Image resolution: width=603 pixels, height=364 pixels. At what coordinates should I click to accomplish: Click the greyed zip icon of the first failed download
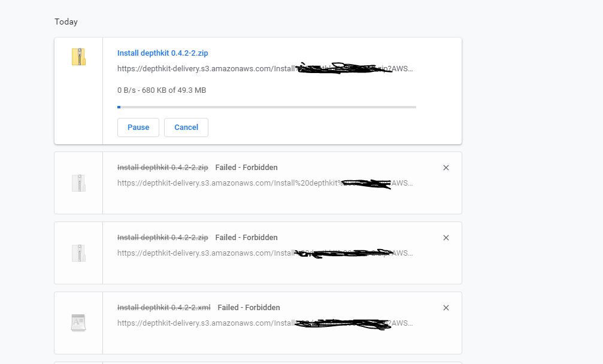78,183
